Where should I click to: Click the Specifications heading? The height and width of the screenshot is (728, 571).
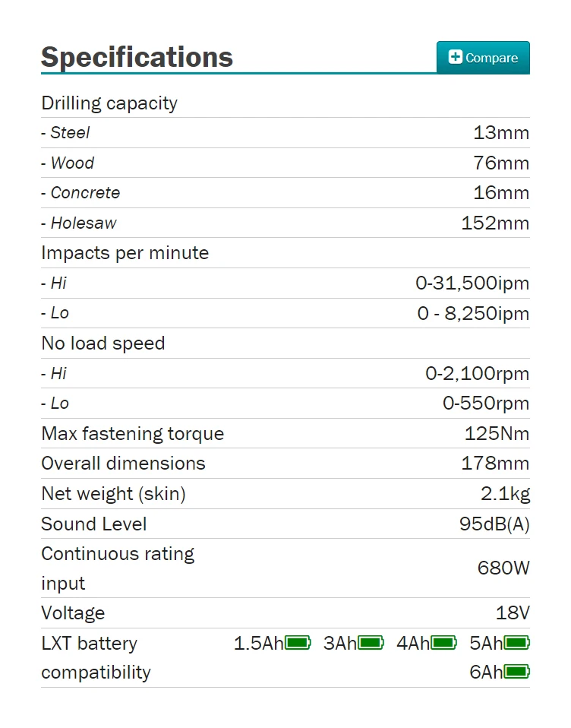pyautogui.click(x=137, y=57)
